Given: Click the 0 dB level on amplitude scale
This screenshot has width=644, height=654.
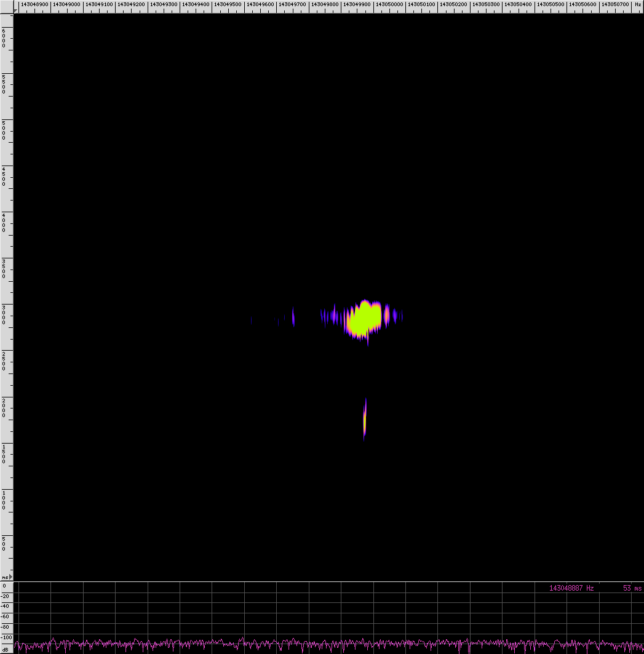Looking at the screenshot, I should 4,586.
